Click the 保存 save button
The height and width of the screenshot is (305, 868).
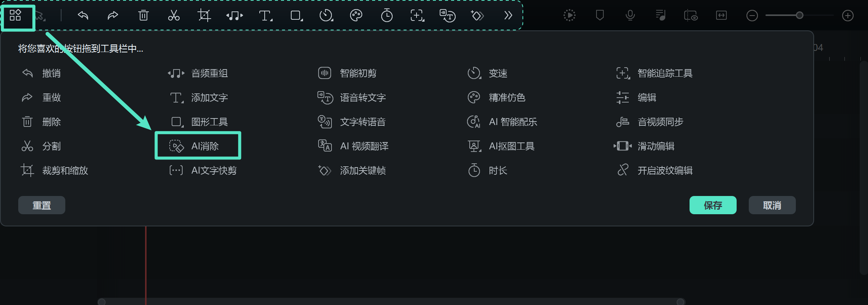tap(713, 205)
